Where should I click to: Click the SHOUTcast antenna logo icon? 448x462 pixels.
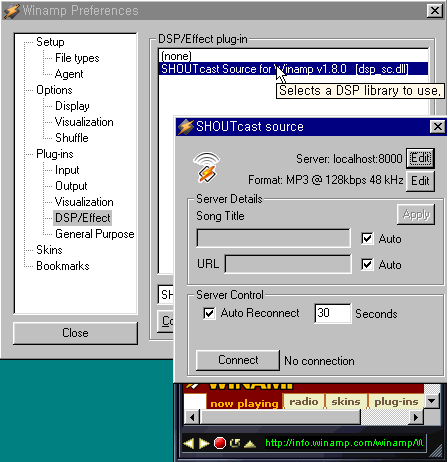207,168
